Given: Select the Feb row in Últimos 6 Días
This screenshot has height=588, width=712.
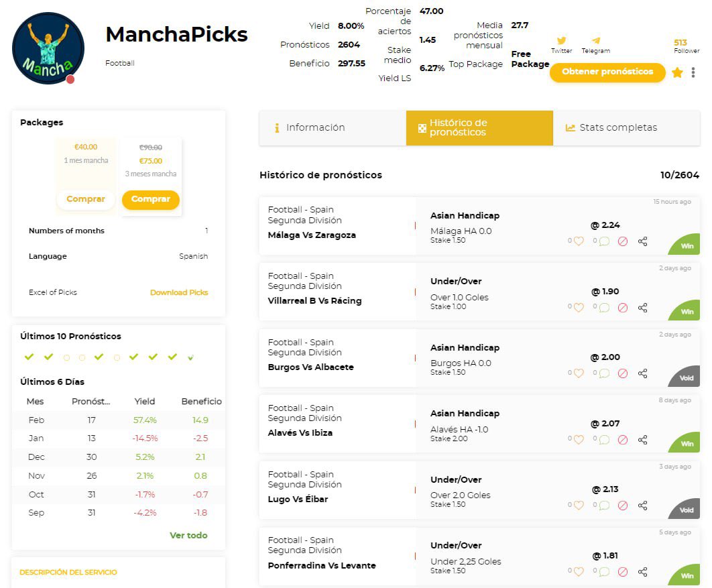Looking at the screenshot, I should pos(119,420).
